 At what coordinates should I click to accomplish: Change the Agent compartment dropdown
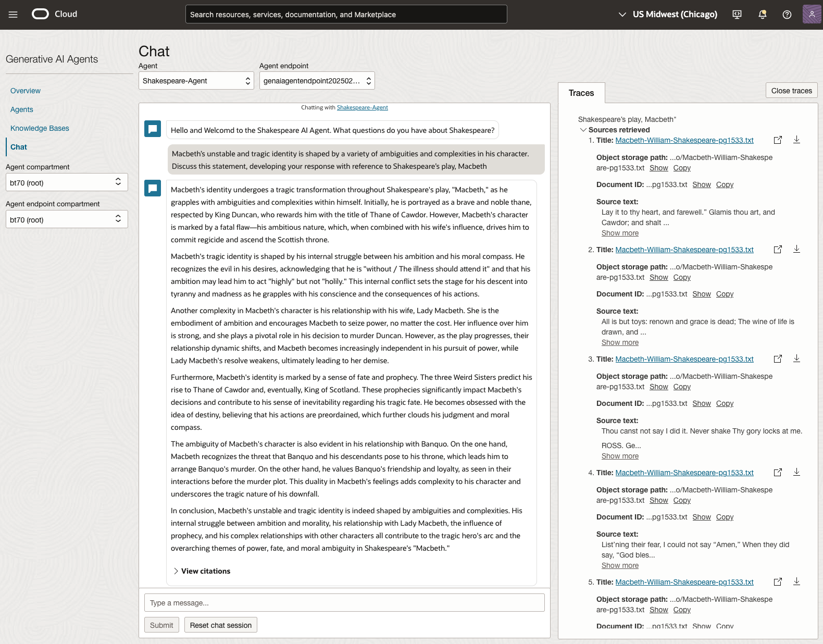point(67,182)
